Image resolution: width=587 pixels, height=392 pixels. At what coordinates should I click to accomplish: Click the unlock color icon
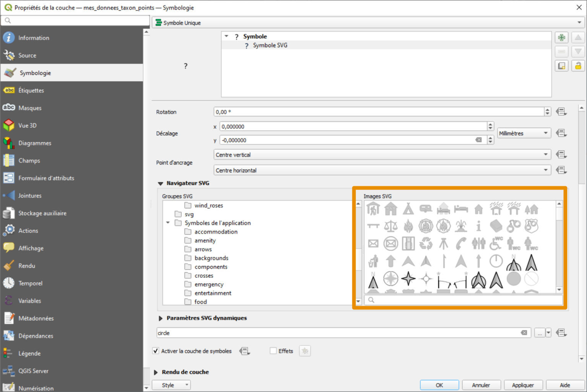tap(578, 65)
